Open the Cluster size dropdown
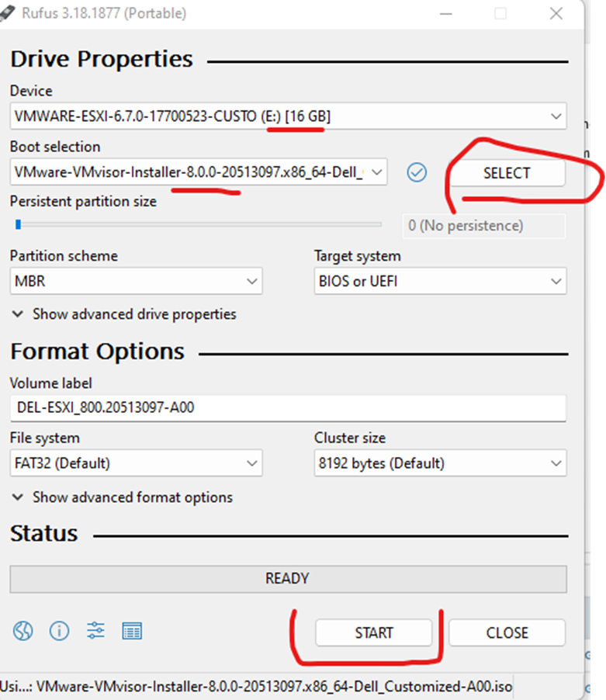This screenshot has width=606, height=700. [x=440, y=463]
